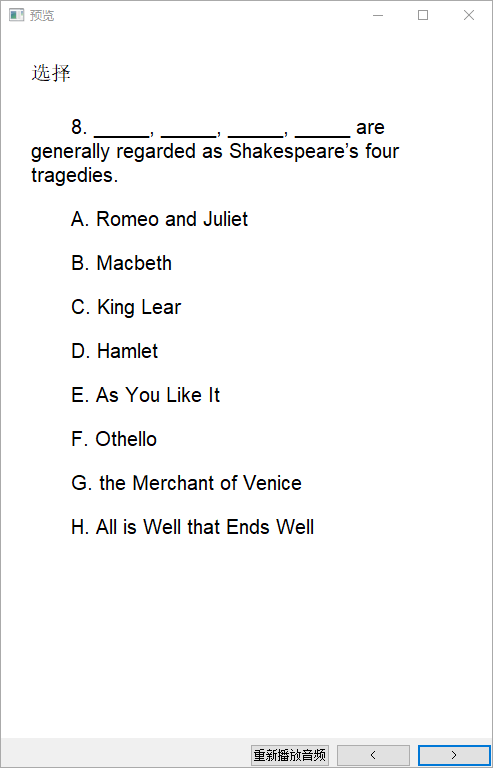Click the previous question arrow button
The height and width of the screenshot is (768, 493).
click(373, 755)
